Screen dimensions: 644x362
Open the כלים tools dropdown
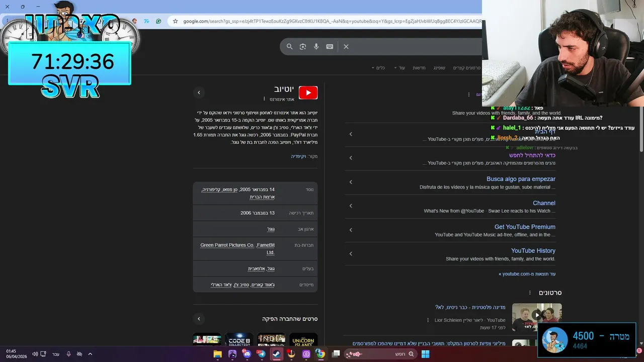pyautogui.click(x=378, y=68)
